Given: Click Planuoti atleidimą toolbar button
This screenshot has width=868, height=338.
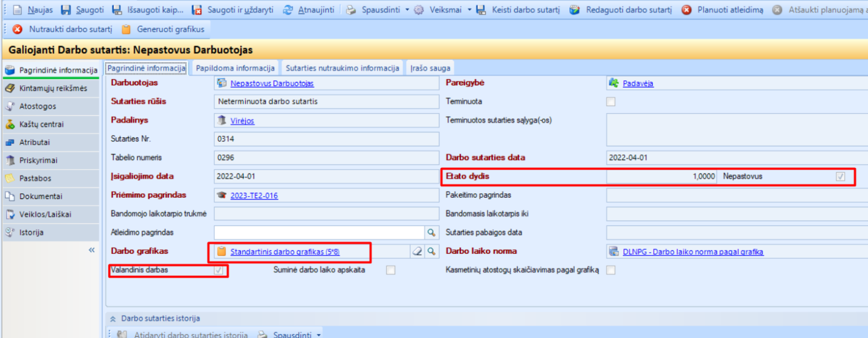Looking at the screenshot, I should [723, 10].
